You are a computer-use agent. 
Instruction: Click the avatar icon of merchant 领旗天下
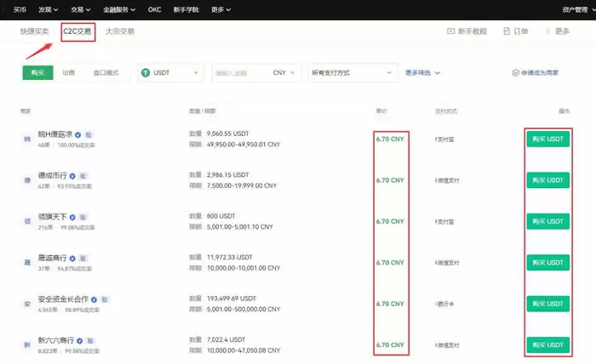click(x=27, y=221)
